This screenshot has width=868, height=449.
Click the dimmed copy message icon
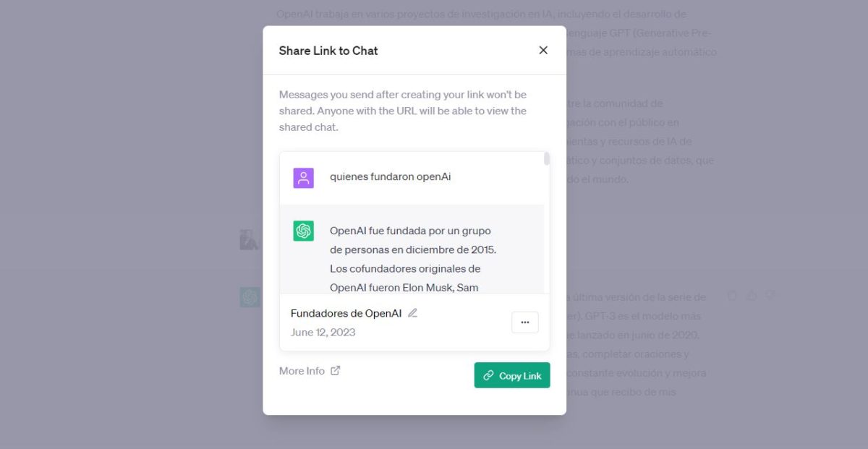pyautogui.click(x=733, y=296)
